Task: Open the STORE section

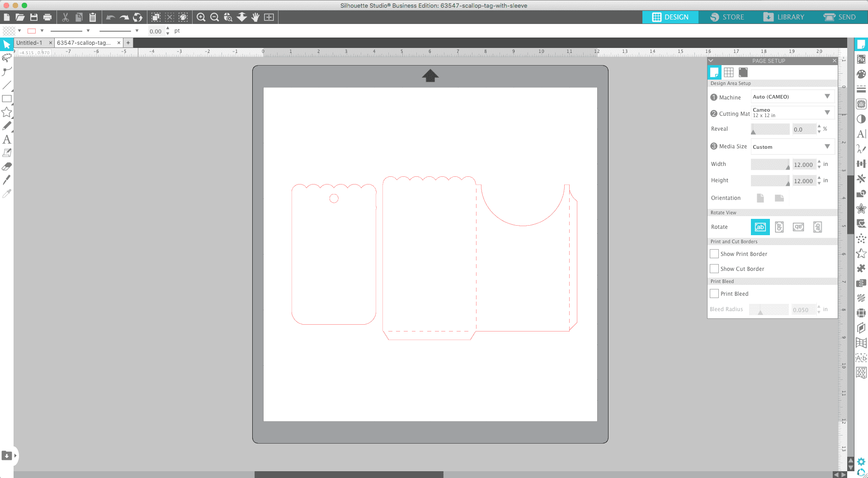Action: coord(727,17)
